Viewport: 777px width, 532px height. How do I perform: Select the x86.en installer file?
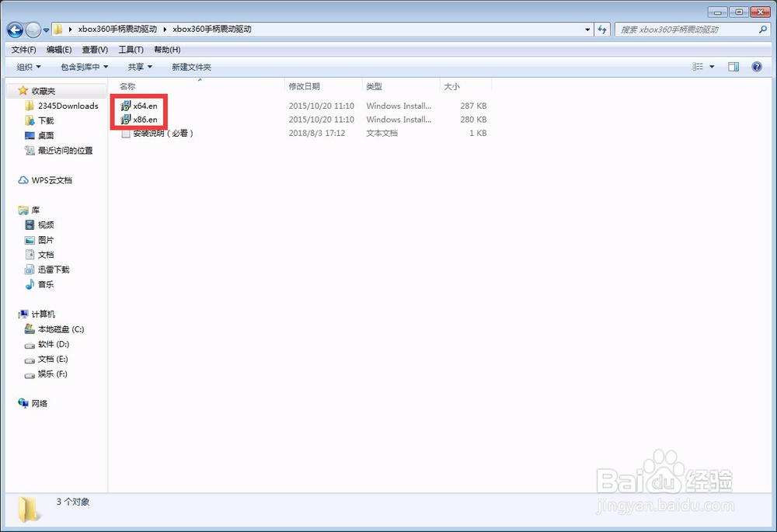145,120
